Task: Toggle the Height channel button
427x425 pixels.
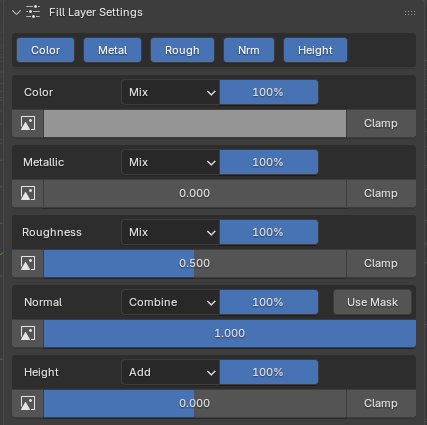Action: tap(315, 50)
